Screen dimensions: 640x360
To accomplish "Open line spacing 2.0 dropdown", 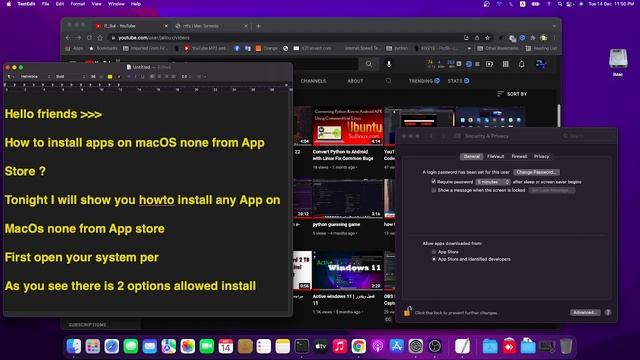I will point(186,76).
